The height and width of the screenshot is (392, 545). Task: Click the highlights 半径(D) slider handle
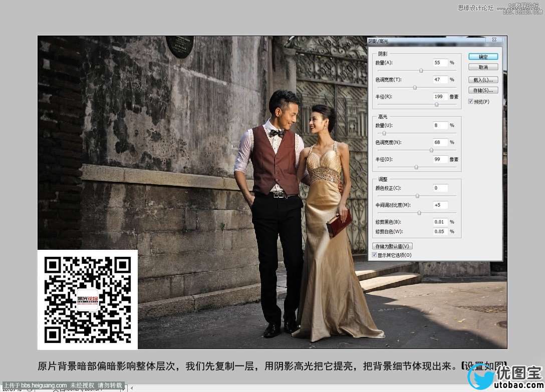click(416, 167)
